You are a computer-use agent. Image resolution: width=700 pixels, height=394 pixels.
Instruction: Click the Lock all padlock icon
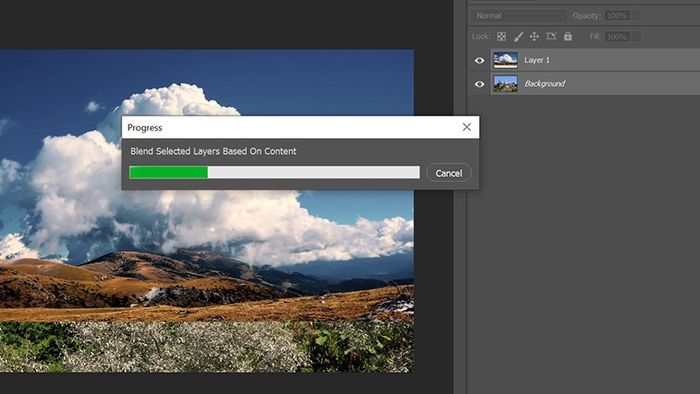[567, 37]
